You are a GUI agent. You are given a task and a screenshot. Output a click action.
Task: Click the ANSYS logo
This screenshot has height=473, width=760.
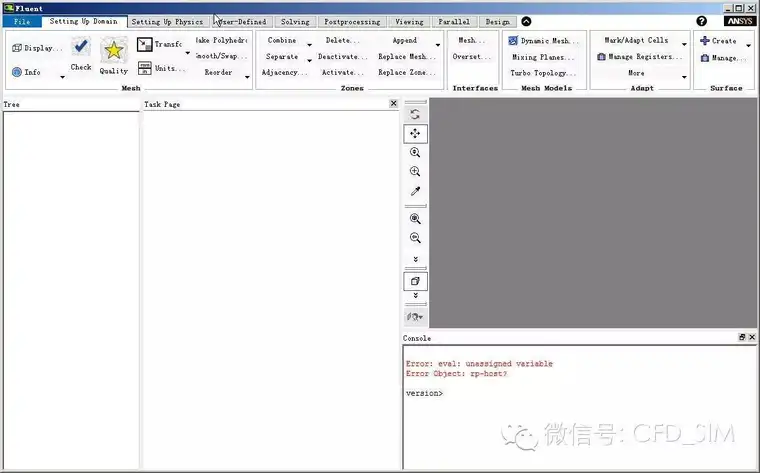coord(740,21)
